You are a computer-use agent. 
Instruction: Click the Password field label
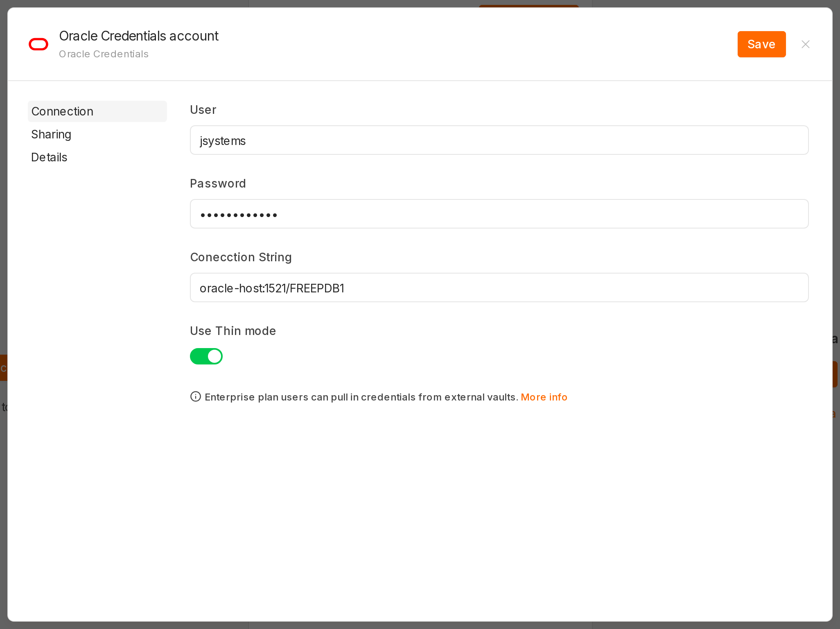point(218,183)
